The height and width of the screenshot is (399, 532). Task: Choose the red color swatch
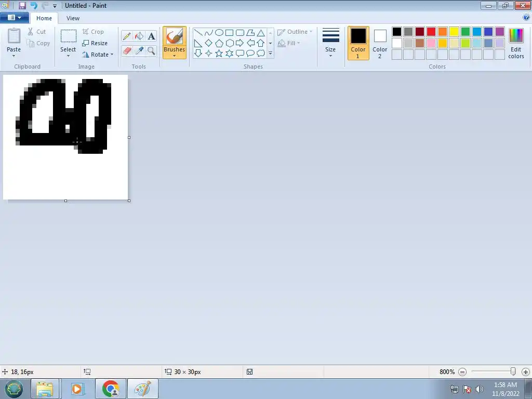click(431, 32)
